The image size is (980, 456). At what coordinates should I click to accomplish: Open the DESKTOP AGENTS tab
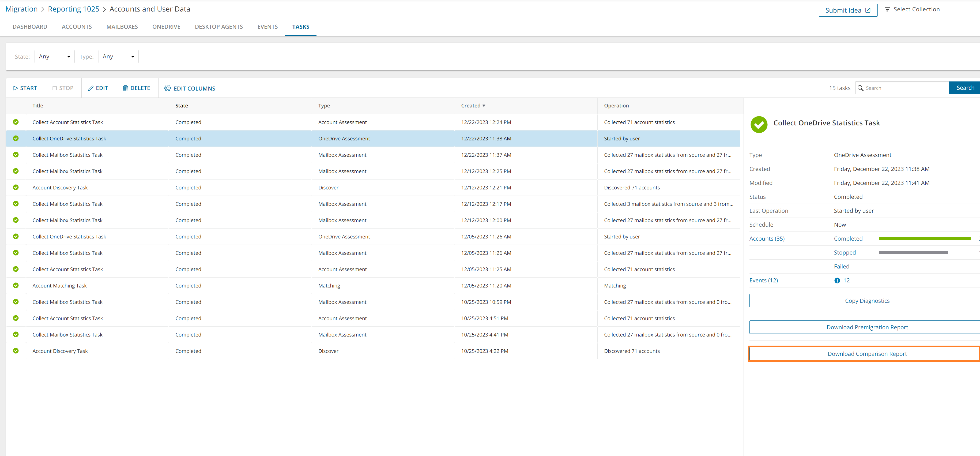(219, 27)
